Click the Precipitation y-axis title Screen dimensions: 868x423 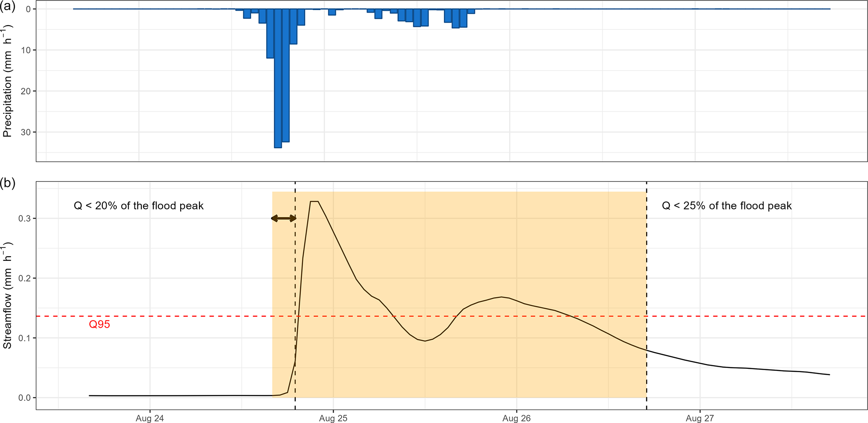coord(8,81)
